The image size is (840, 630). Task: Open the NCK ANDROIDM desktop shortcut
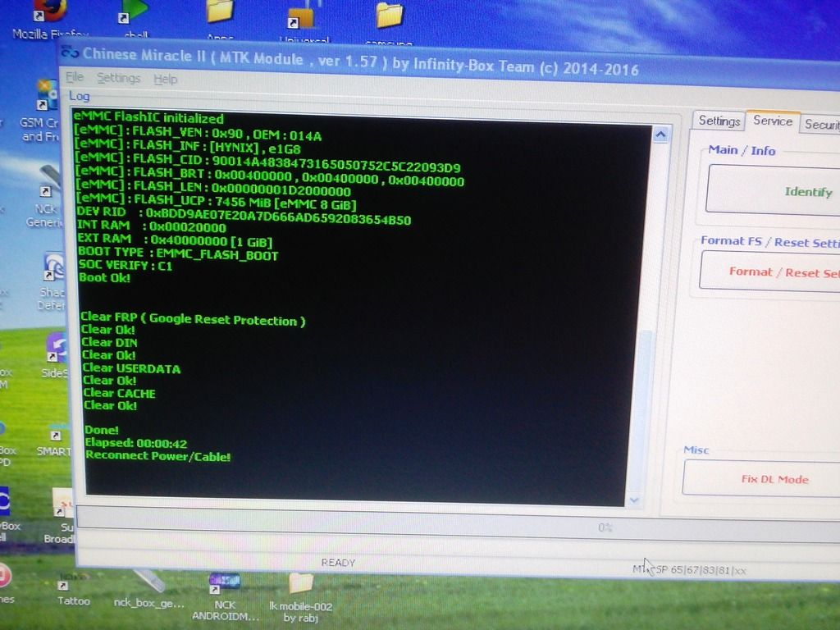(223, 583)
